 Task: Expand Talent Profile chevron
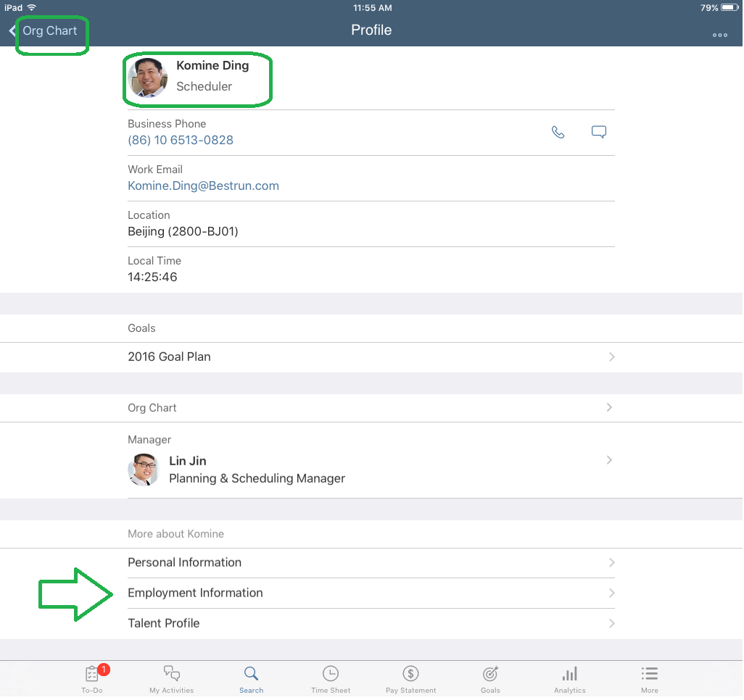tap(611, 623)
